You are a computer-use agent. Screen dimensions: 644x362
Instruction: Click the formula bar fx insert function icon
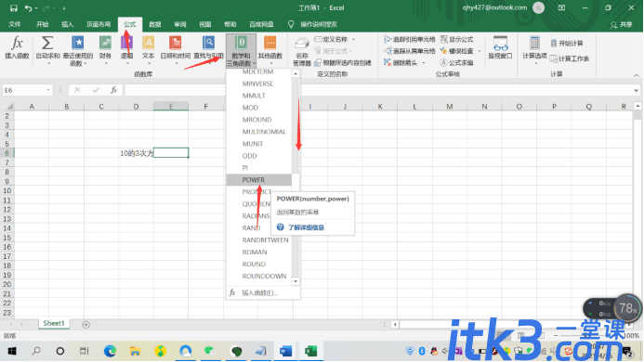[113, 90]
